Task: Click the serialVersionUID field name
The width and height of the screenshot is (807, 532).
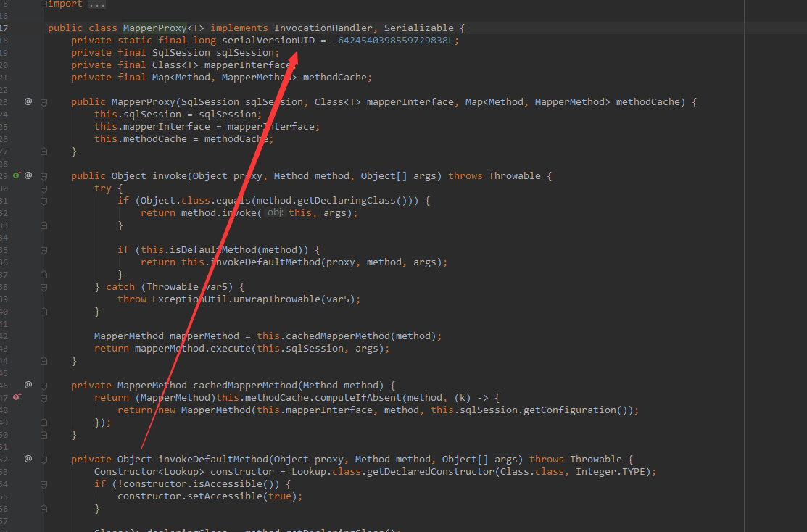Action: (x=268, y=40)
